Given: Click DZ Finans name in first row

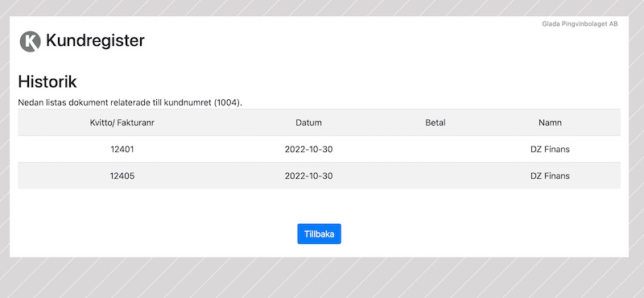Looking at the screenshot, I should tap(550, 149).
